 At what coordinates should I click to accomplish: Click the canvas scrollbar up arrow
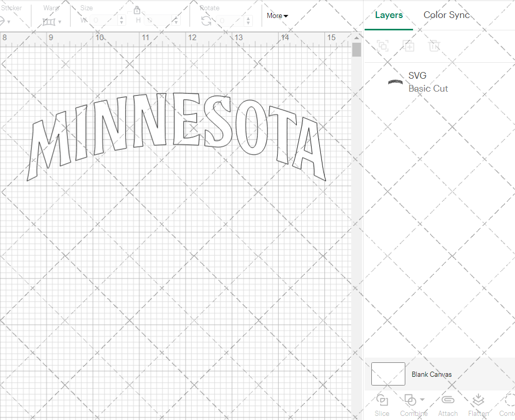[x=356, y=38]
